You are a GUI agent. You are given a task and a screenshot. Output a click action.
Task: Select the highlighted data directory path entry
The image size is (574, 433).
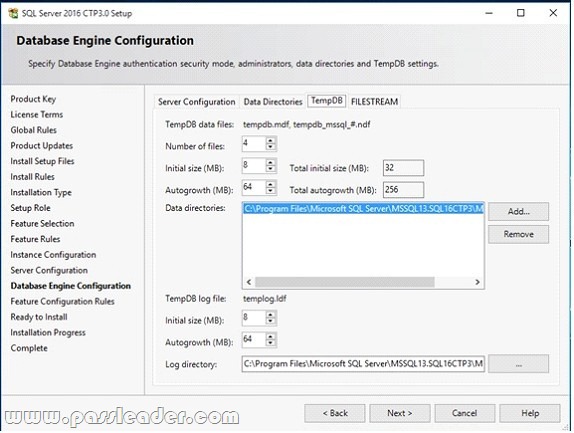tap(363, 209)
